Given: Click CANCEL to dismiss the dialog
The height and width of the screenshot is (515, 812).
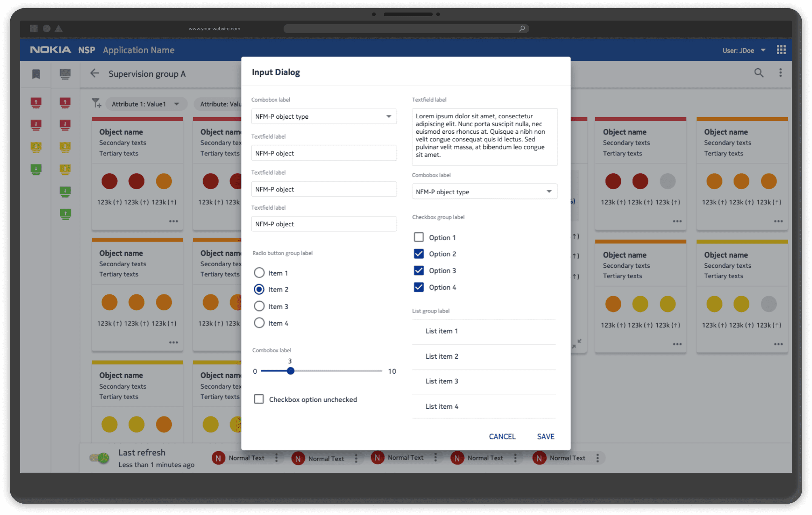Looking at the screenshot, I should coord(502,436).
